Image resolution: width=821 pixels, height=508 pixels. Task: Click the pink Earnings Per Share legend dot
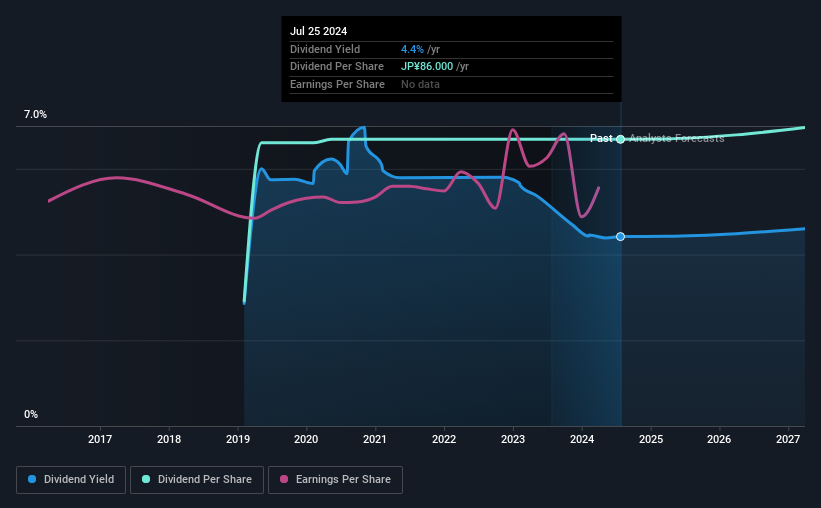284,479
